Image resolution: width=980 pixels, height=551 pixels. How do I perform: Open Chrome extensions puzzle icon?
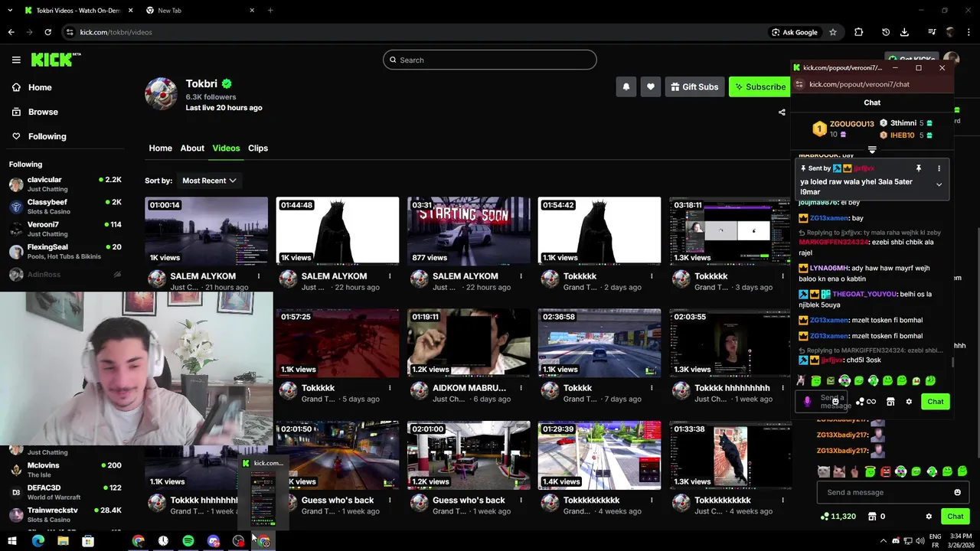[x=858, y=32]
